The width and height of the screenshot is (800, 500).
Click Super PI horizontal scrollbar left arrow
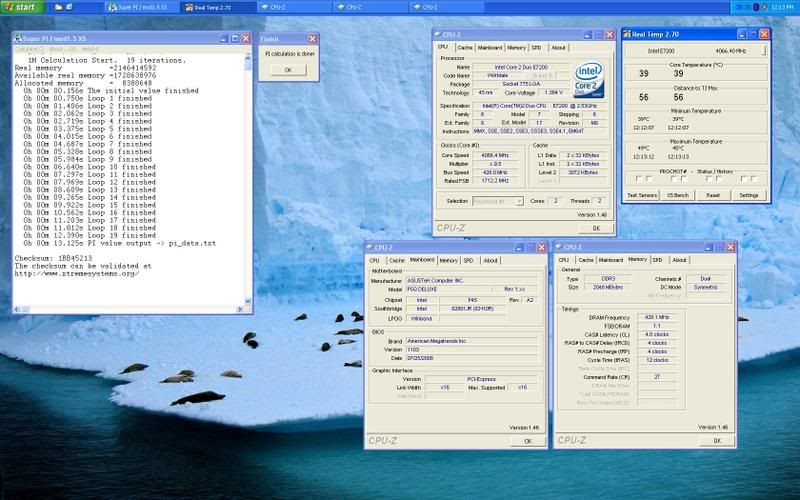[x=17, y=309]
